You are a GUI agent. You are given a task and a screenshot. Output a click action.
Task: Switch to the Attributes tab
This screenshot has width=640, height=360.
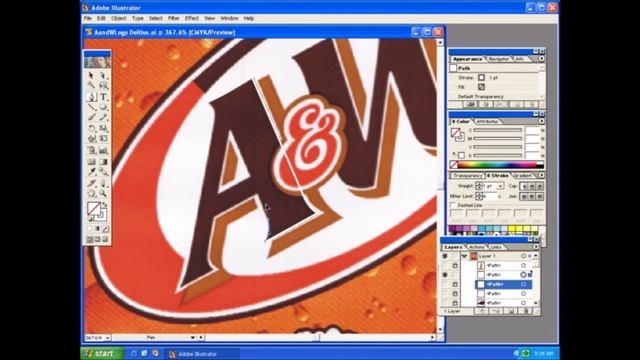click(x=487, y=121)
